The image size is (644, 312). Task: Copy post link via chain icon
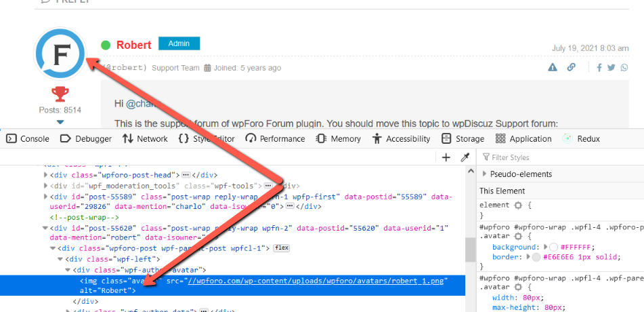pos(572,67)
